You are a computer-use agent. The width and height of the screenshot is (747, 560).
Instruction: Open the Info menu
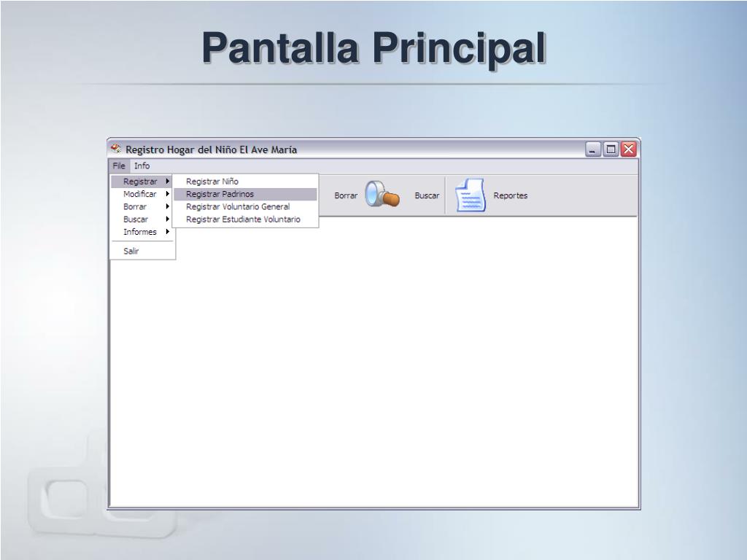tap(142, 166)
